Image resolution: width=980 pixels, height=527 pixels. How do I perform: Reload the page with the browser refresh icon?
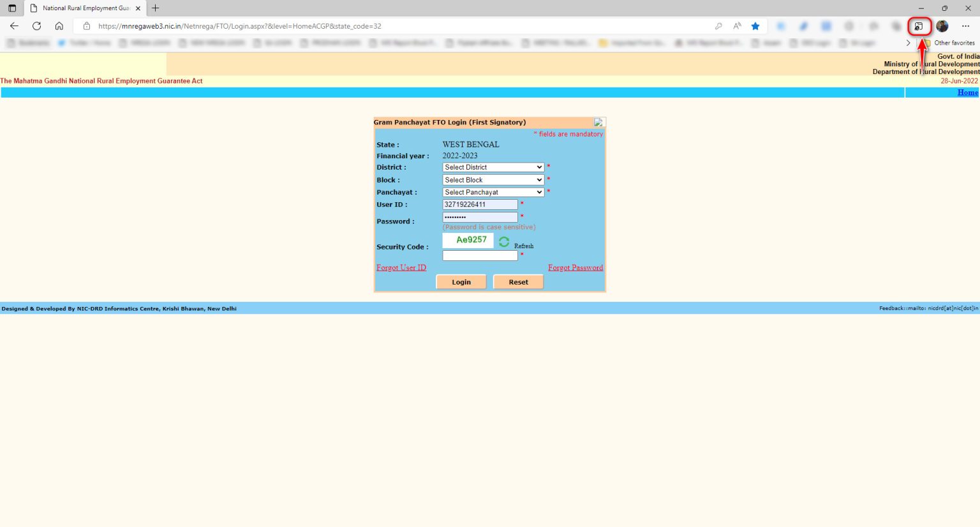pos(36,26)
